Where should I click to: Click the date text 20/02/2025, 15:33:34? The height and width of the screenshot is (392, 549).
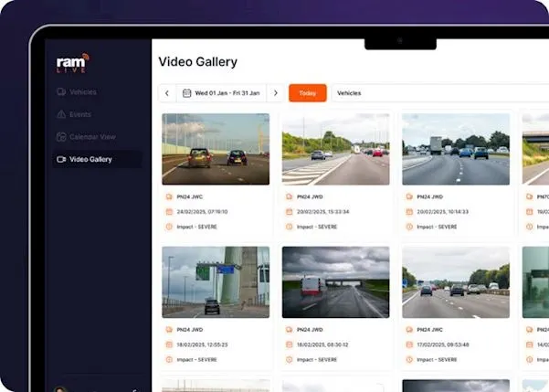322,212
